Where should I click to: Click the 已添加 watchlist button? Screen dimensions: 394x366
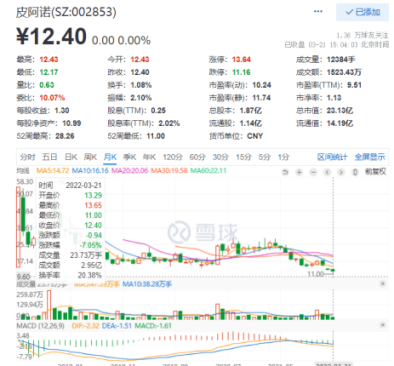point(362,12)
